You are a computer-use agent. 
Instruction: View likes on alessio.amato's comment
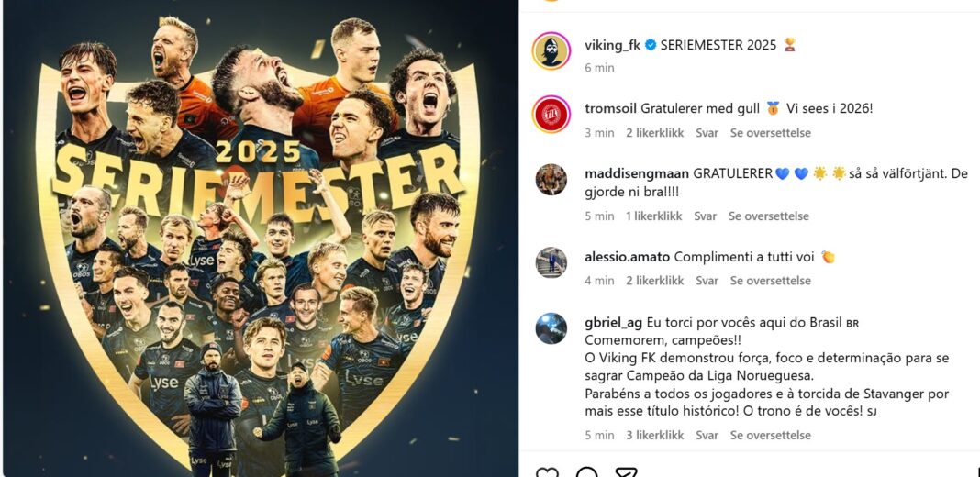(654, 281)
